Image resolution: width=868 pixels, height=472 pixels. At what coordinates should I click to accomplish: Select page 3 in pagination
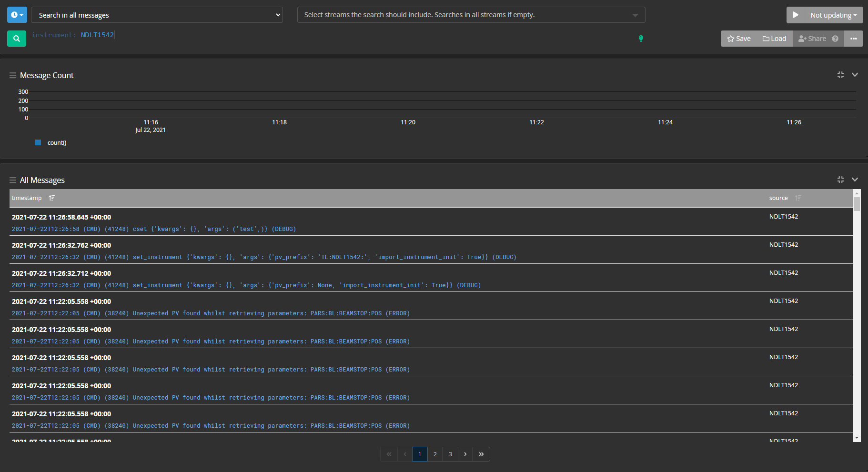click(450, 454)
